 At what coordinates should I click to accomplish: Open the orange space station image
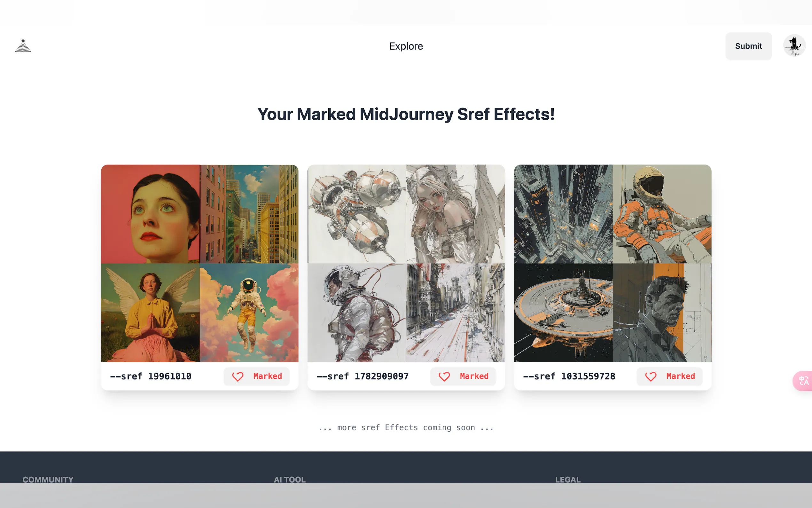(563, 313)
